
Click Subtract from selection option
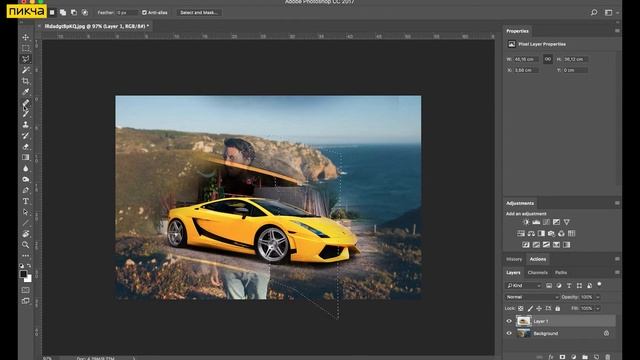pos(74,13)
